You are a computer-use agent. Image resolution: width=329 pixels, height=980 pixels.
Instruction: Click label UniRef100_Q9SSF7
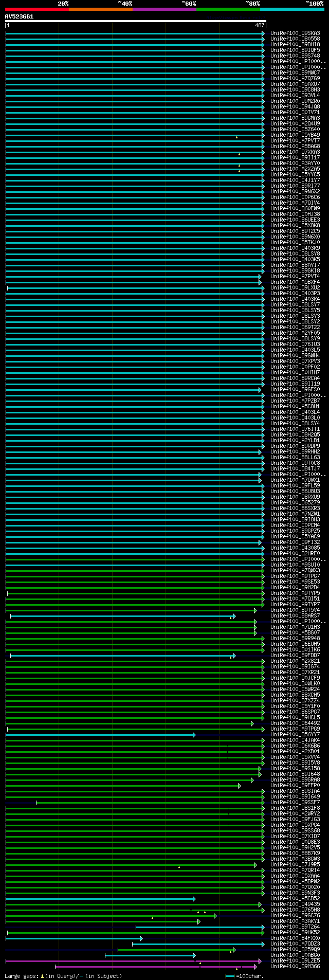(295, 802)
